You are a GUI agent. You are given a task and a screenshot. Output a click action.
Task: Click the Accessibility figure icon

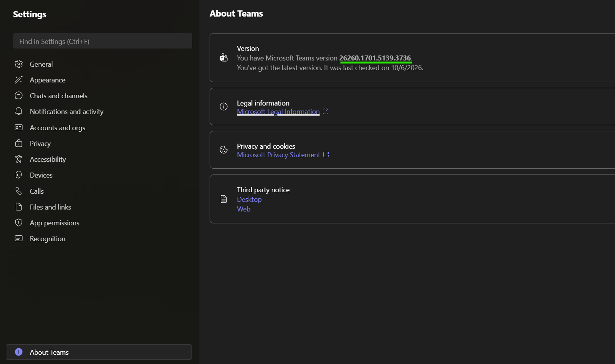click(18, 159)
